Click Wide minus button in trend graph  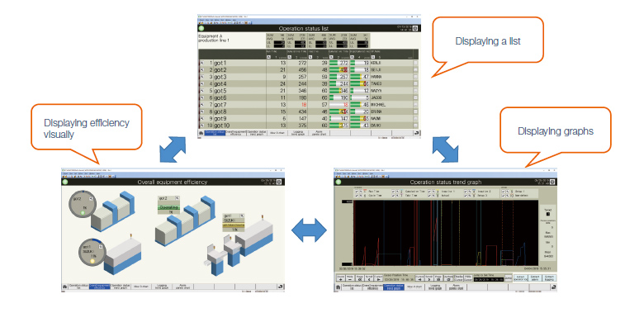point(350,278)
